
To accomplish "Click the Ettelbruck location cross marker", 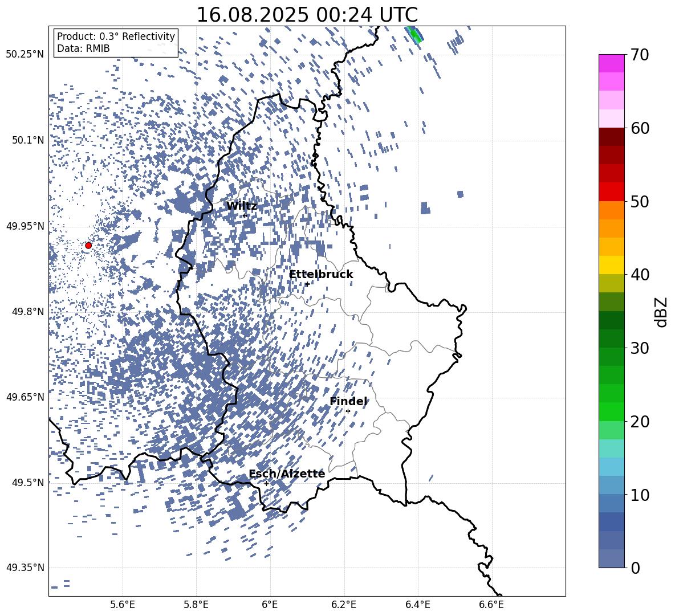I will (x=307, y=284).
